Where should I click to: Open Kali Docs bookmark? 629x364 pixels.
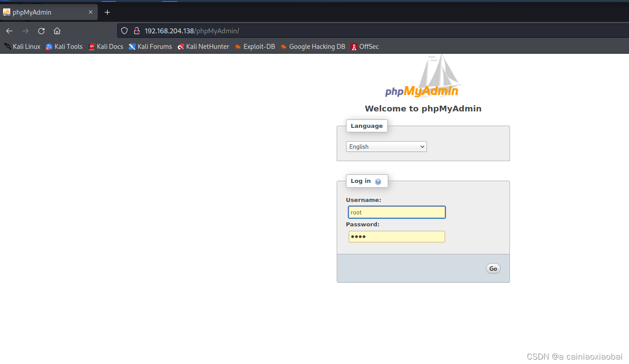point(106,47)
